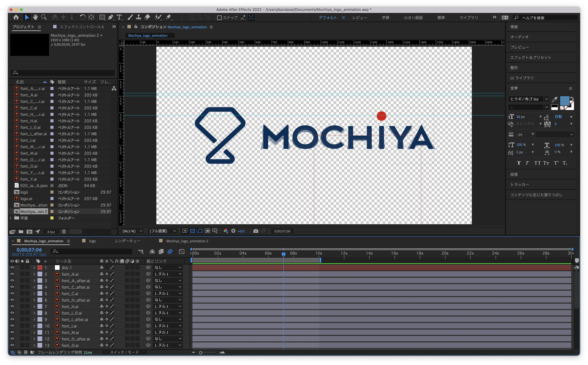Viewport: 588px width, 365px height.
Task: Select the Eraser tool
Action: (147, 17)
